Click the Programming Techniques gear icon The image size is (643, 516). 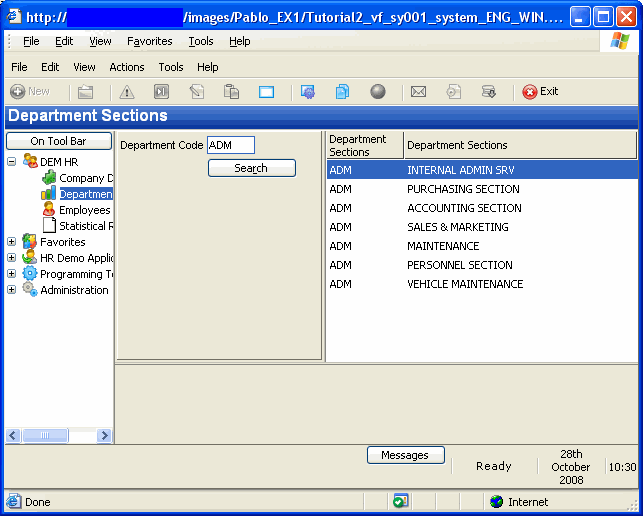30,273
